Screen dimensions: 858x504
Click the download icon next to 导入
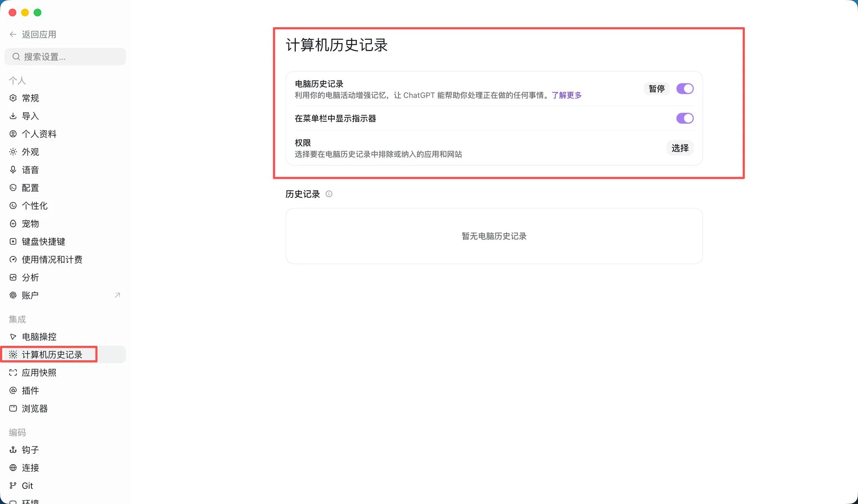point(13,116)
